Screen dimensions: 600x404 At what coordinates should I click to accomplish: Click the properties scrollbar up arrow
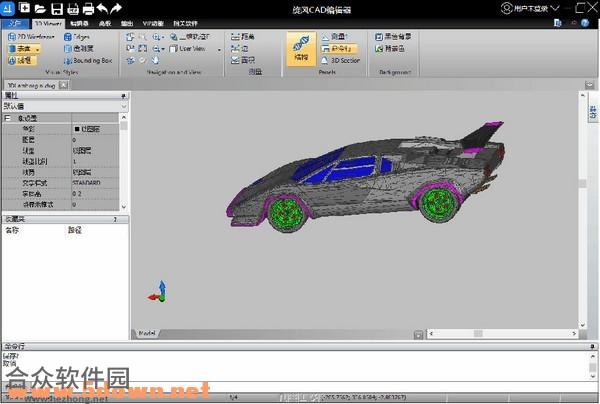click(x=124, y=117)
